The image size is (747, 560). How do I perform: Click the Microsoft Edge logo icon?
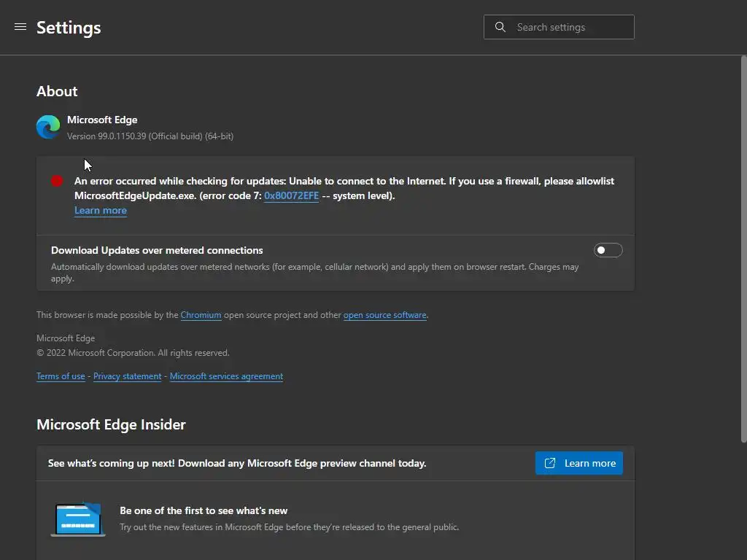pyautogui.click(x=48, y=127)
